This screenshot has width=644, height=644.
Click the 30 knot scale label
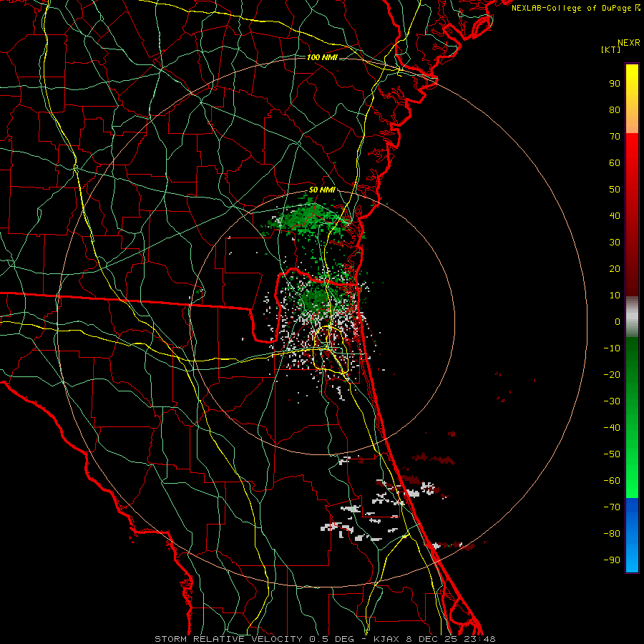click(615, 243)
